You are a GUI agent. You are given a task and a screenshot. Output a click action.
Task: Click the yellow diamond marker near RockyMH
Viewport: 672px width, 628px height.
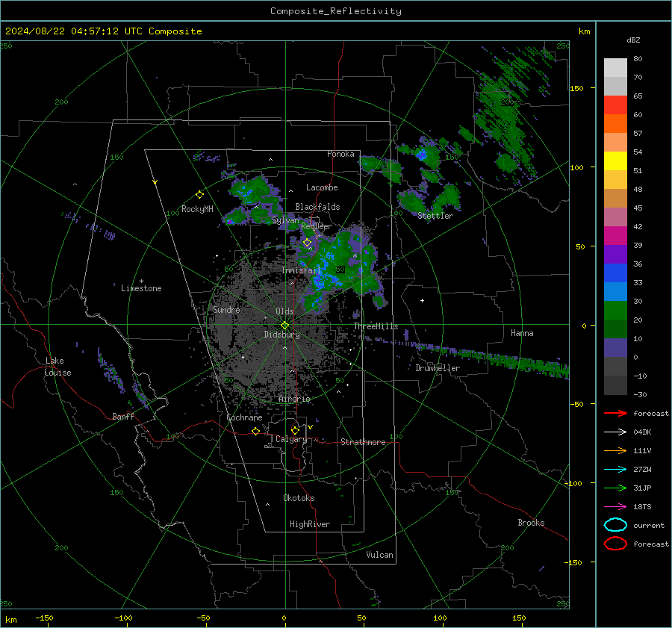(199, 195)
